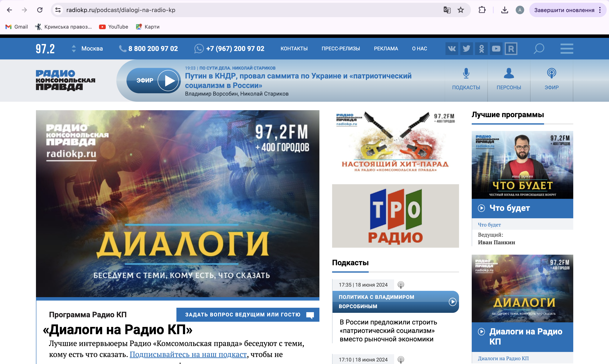Open the Контакты menu item
609x364 pixels.
tap(294, 49)
